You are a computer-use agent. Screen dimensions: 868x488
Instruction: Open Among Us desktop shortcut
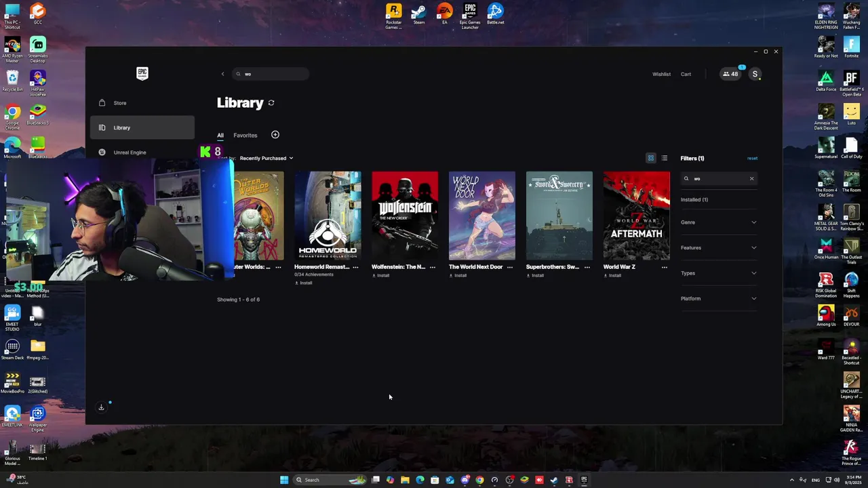pyautogui.click(x=826, y=317)
